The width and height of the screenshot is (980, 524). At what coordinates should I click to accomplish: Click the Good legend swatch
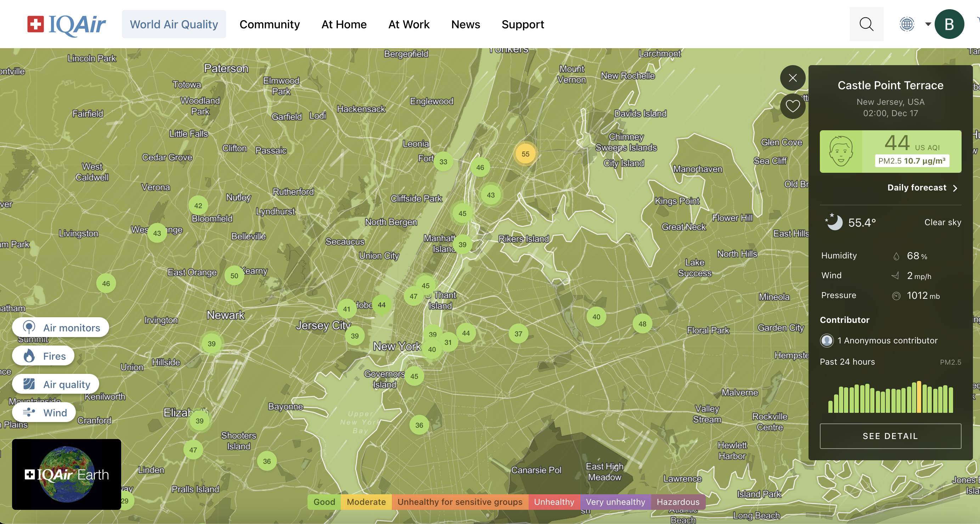(324, 502)
